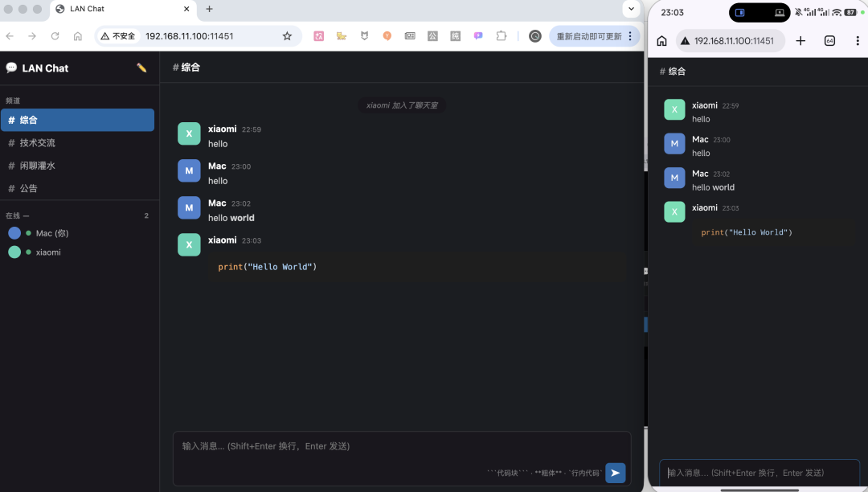The image size is (868, 492).
Task: Open the phone browser three-dot menu
Action: tap(857, 41)
